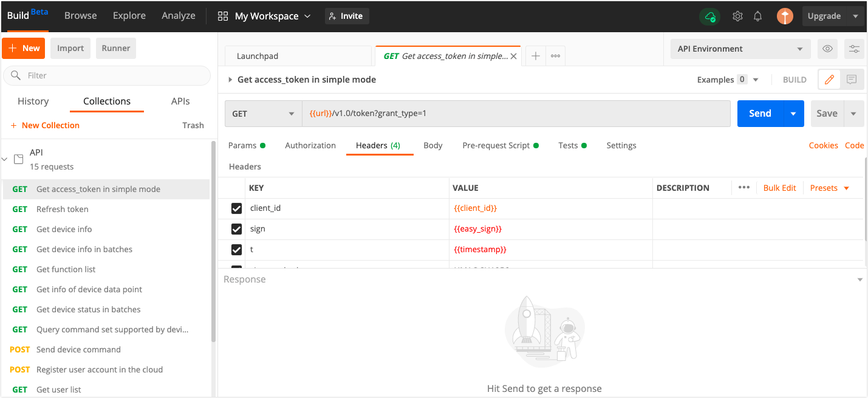Click the environment quick look eye icon
The height and width of the screenshot is (398, 868).
(826, 49)
